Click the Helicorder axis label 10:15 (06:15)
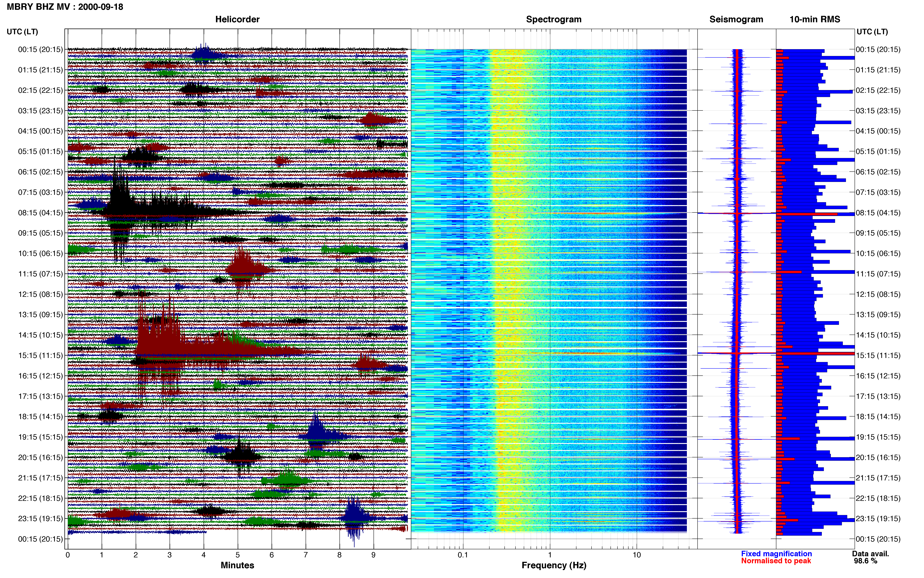Screen dimensions: 924x578 [41, 253]
